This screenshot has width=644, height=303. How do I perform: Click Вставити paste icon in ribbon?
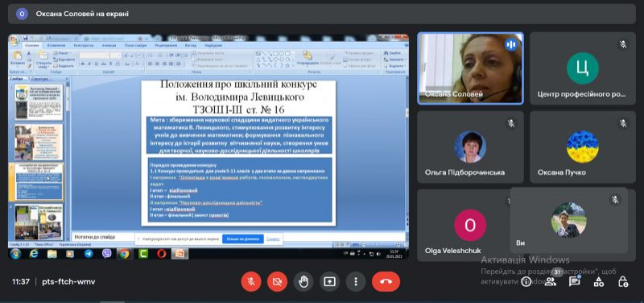17,57
